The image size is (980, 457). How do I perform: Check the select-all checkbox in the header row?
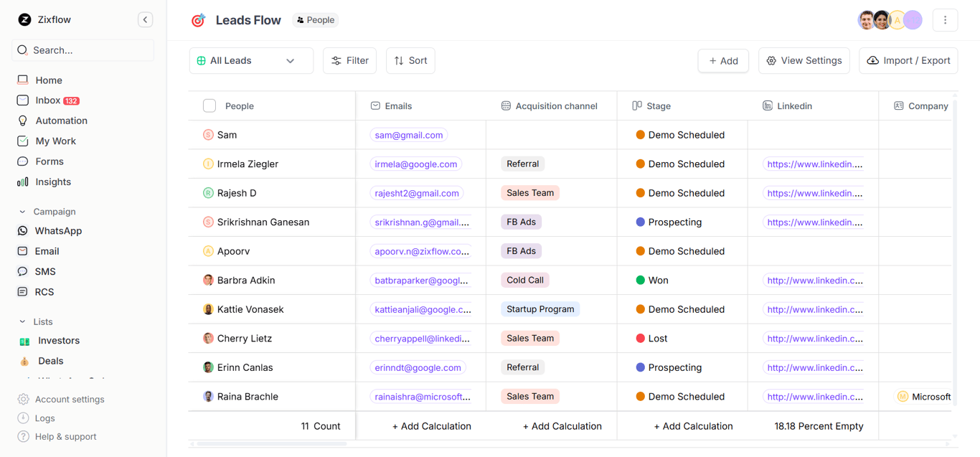[x=209, y=105]
